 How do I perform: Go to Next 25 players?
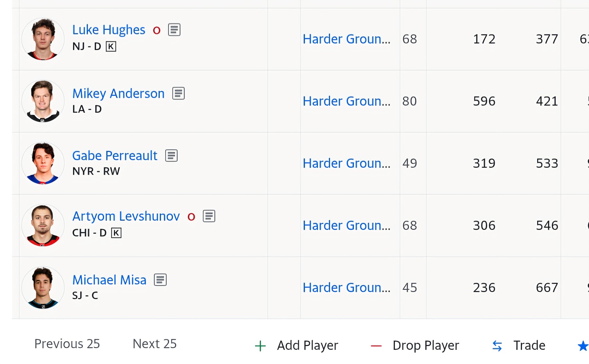pos(155,344)
